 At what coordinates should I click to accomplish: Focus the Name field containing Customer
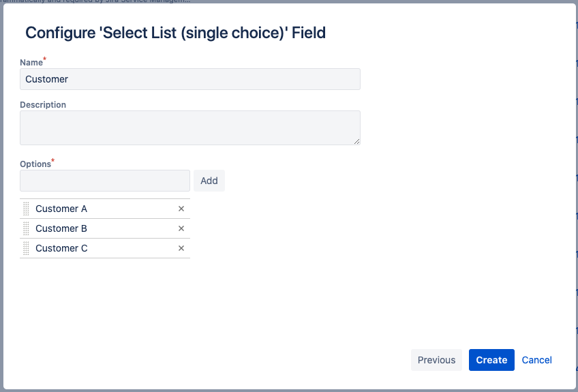click(x=190, y=79)
